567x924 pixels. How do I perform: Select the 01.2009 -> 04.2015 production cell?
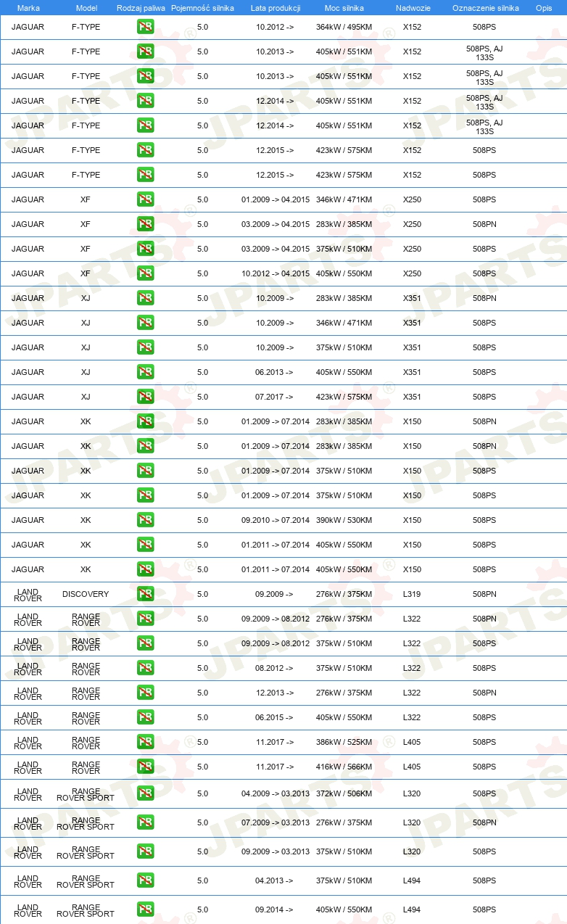(276, 199)
